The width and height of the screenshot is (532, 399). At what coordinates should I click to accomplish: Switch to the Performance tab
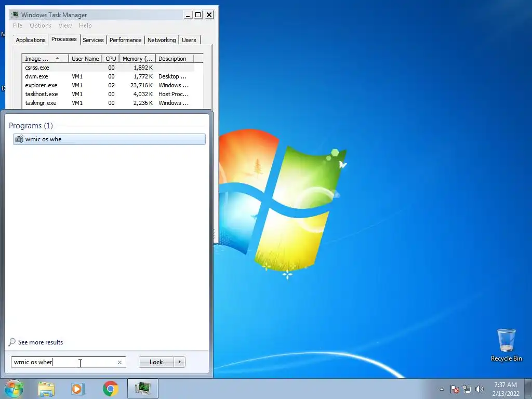click(x=126, y=40)
